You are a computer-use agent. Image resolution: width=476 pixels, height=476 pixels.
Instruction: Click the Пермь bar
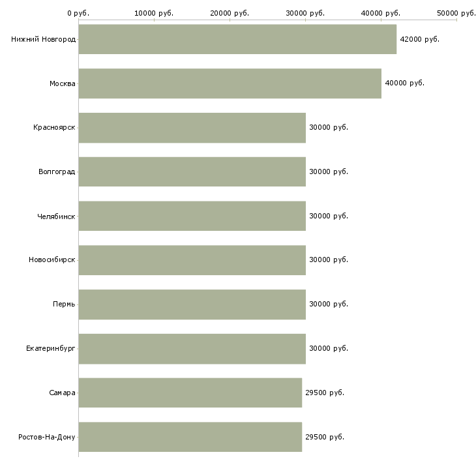[x=192, y=305]
